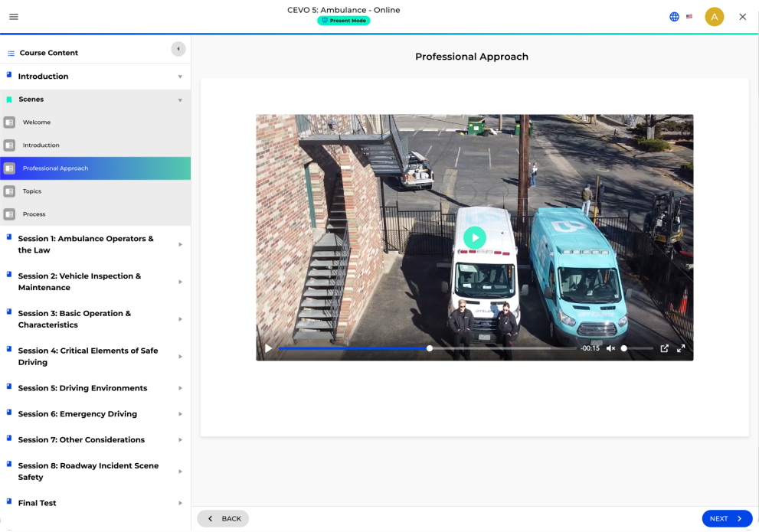Open the user avatar 'A' menu
The image size is (759, 532).
point(714,17)
